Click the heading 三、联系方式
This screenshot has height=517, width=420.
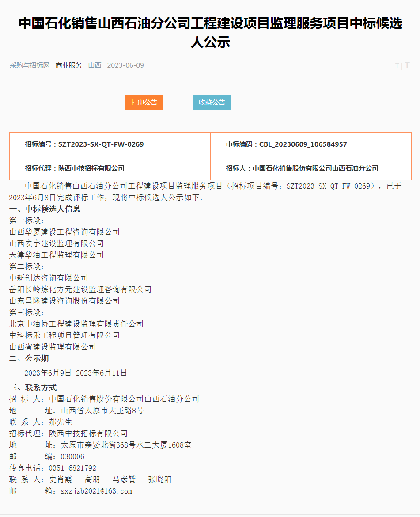[x=33, y=388]
